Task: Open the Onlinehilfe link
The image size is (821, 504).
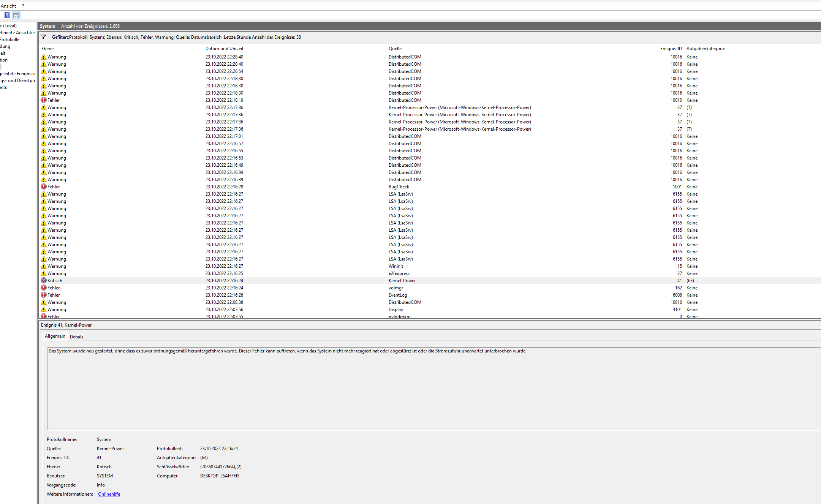Action: 109,494
